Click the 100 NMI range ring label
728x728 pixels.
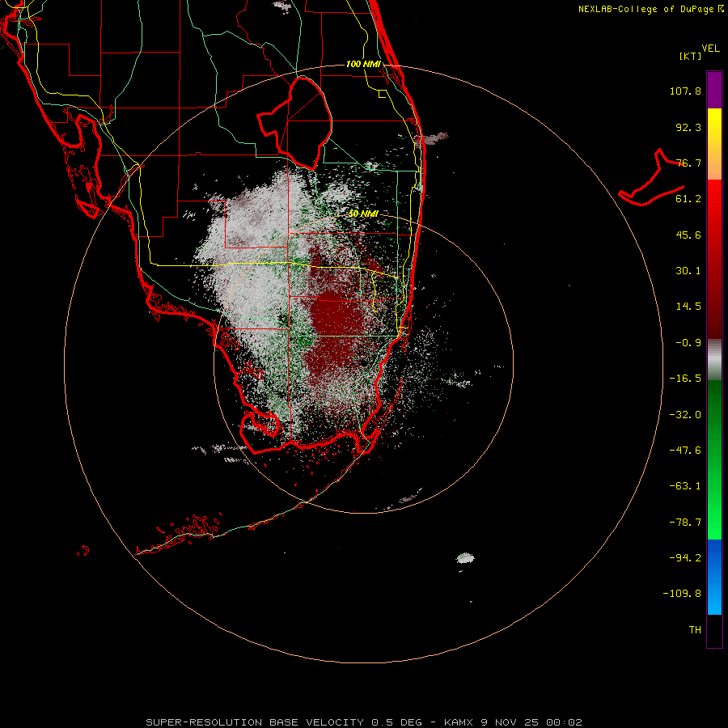(x=363, y=64)
